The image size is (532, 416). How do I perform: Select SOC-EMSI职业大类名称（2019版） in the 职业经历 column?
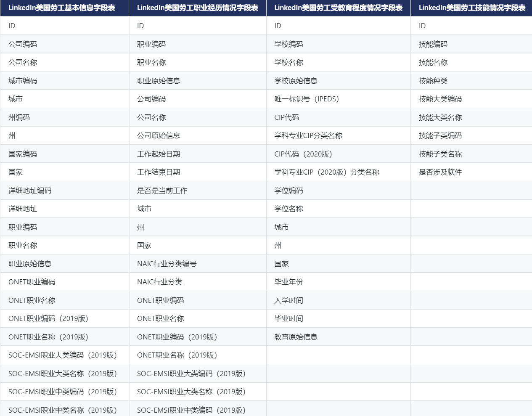click(198, 392)
